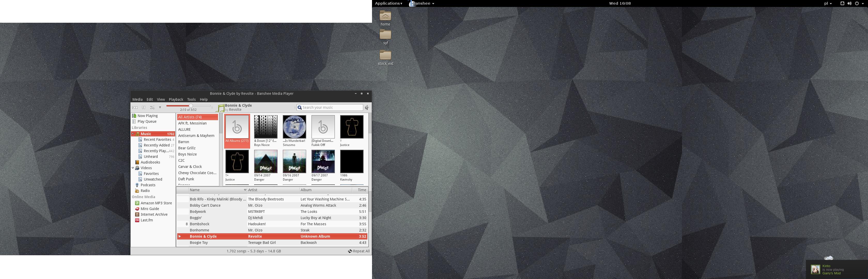Click the Podcasts icon
Screen dimensions: 868x279
tap(137, 185)
